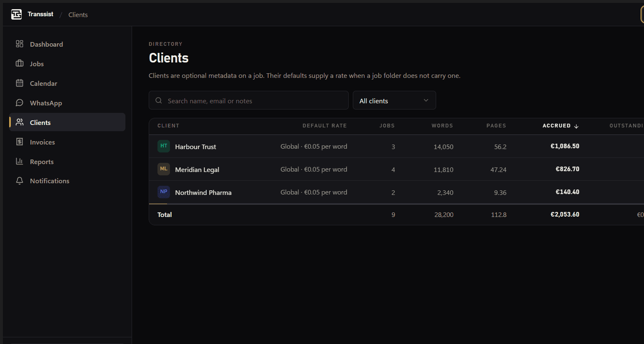Sort by the Words column header
The width and height of the screenshot is (644, 344).
click(x=442, y=126)
